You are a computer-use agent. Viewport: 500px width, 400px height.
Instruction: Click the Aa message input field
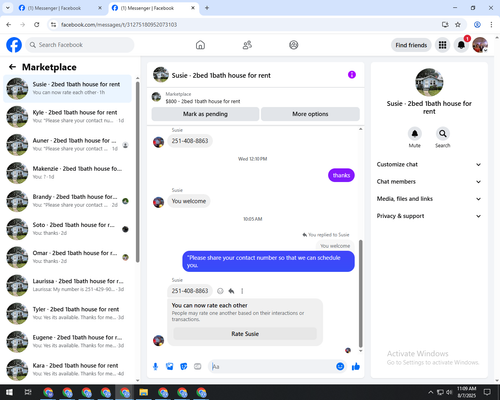(272, 367)
